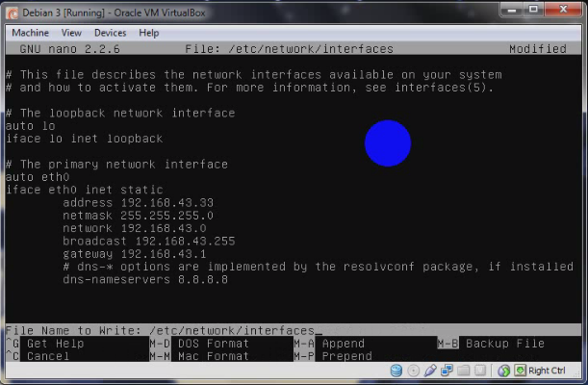Click the '# dns-* options are implemented' comment
Image resolution: width=588 pixels, height=385 pixels.
318,267
